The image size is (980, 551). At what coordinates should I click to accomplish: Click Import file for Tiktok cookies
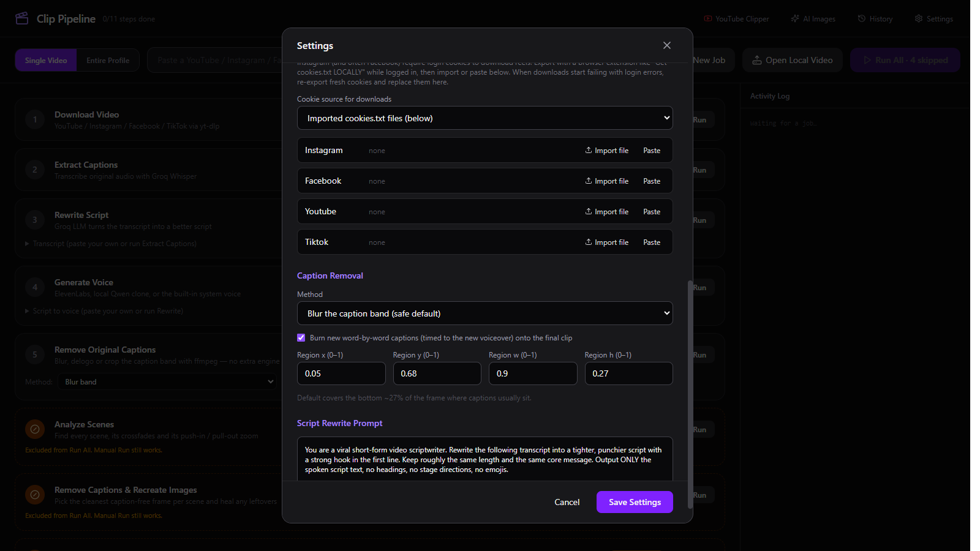[606, 242]
